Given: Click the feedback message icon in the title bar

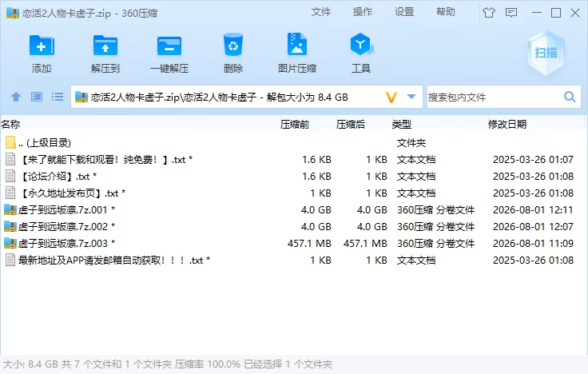Looking at the screenshot, I should click(x=511, y=13).
